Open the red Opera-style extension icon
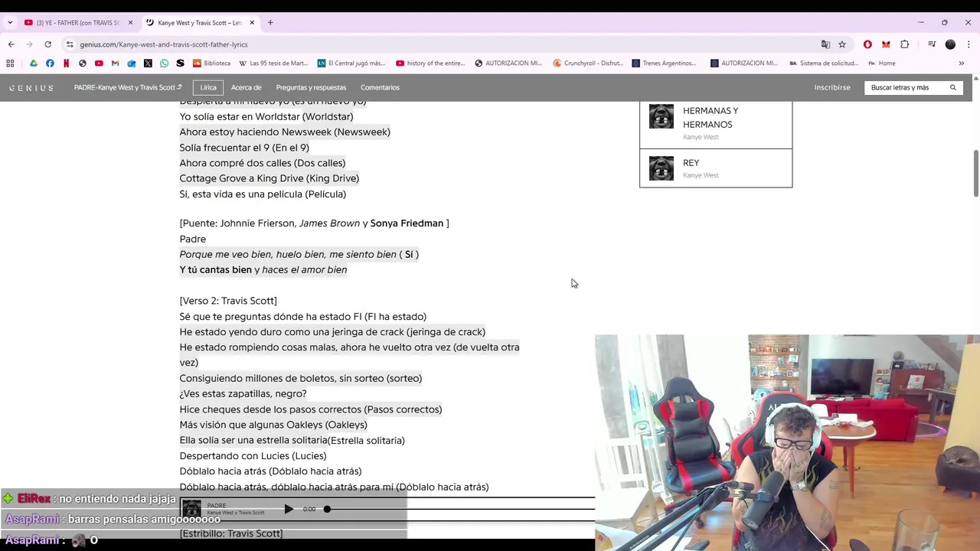The image size is (980, 551). point(867,44)
